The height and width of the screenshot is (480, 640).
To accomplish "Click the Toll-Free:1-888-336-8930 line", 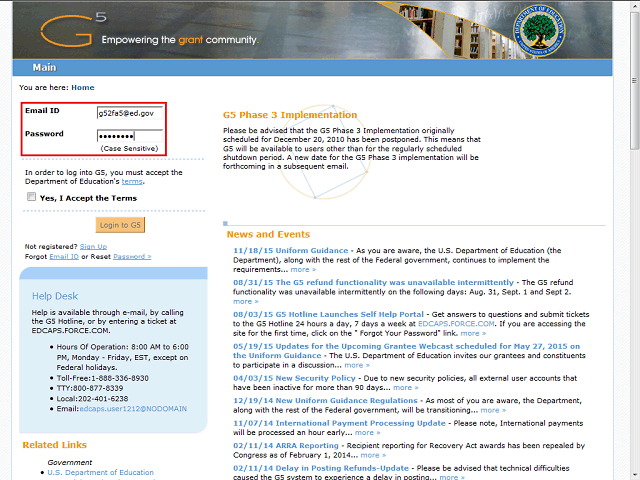I will 102,378.
